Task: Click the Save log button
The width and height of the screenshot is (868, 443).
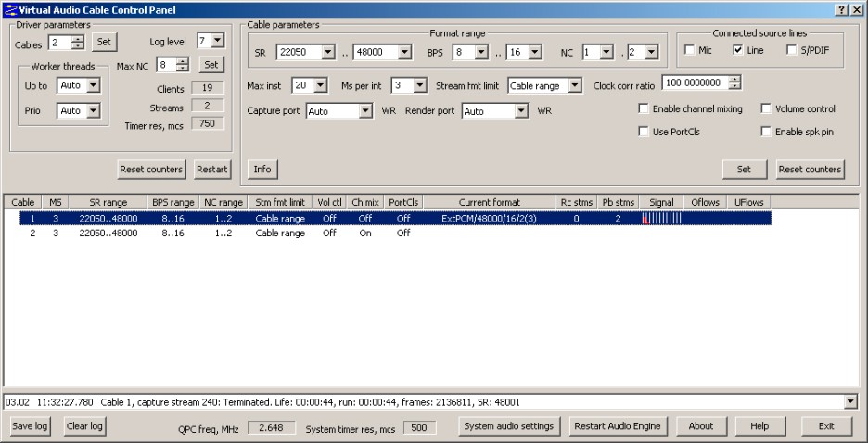Action: (x=31, y=426)
